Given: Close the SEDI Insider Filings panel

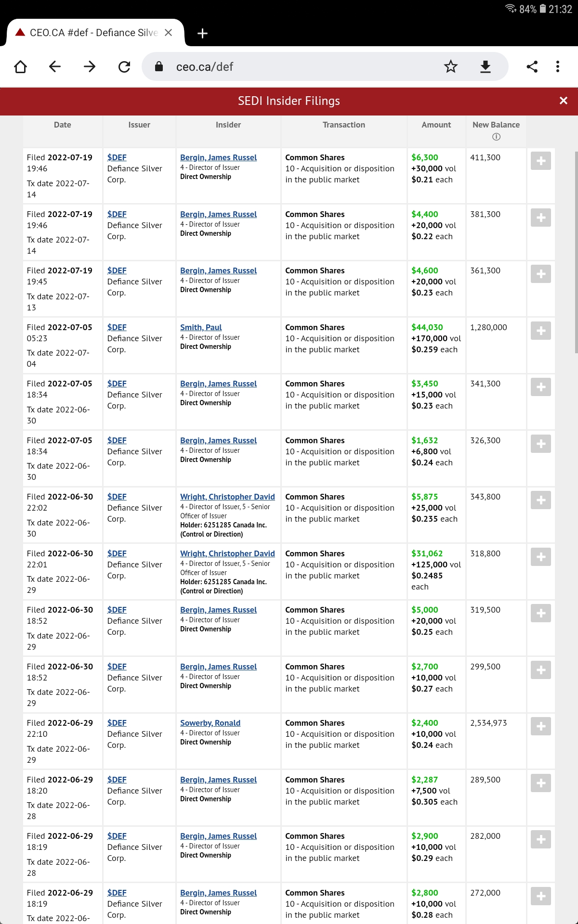Looking at the screenshot, I should [x=563, y=101].
